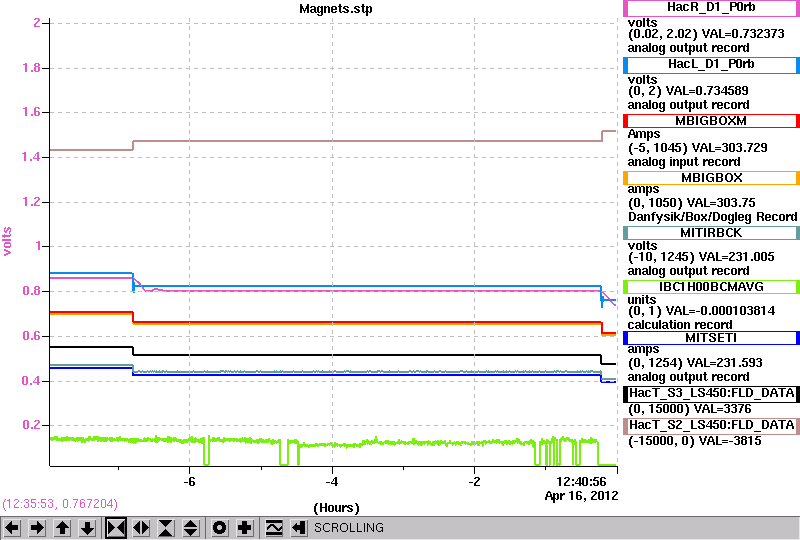The width and height of the screenshot is (800, 540).
Task: Pan the graph left with the left arrow
Action: (12, 528)
